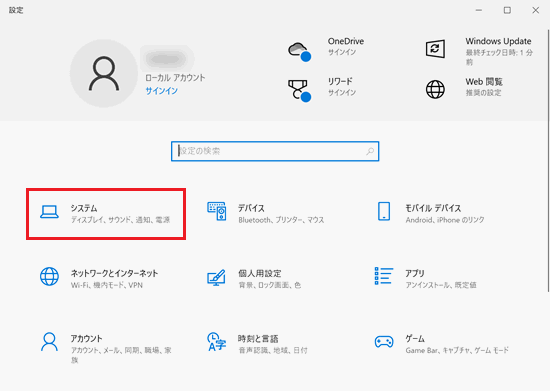Image resolution: width=550 pixels, height=391 pixels.
Task: Maximize the 設定 window
Action: [x=507, y=10]
